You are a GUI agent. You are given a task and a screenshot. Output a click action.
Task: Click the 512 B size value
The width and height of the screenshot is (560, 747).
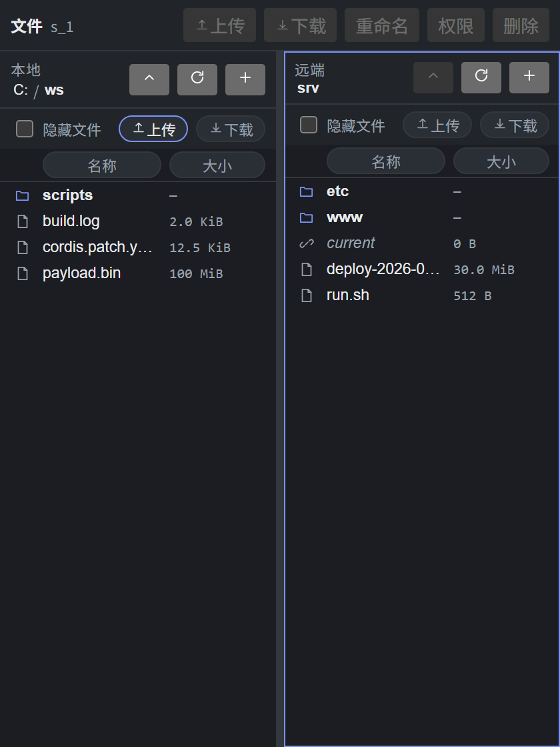click(x=473, y=295)
